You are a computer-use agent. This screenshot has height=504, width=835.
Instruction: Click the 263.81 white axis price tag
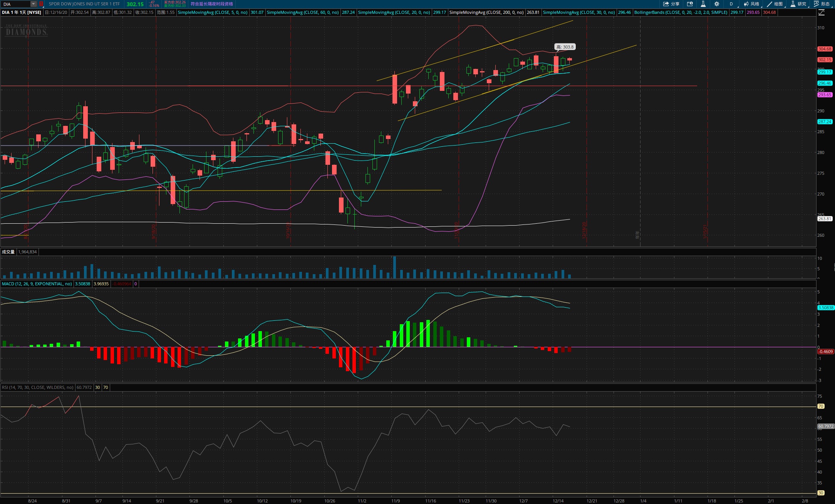tap(825, 219)
